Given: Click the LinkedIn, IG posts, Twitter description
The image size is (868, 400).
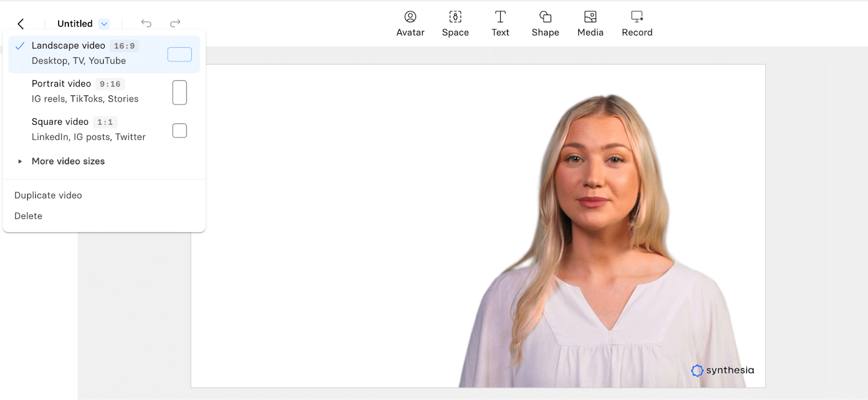Looking at the screenshot, I should [88, 137].
